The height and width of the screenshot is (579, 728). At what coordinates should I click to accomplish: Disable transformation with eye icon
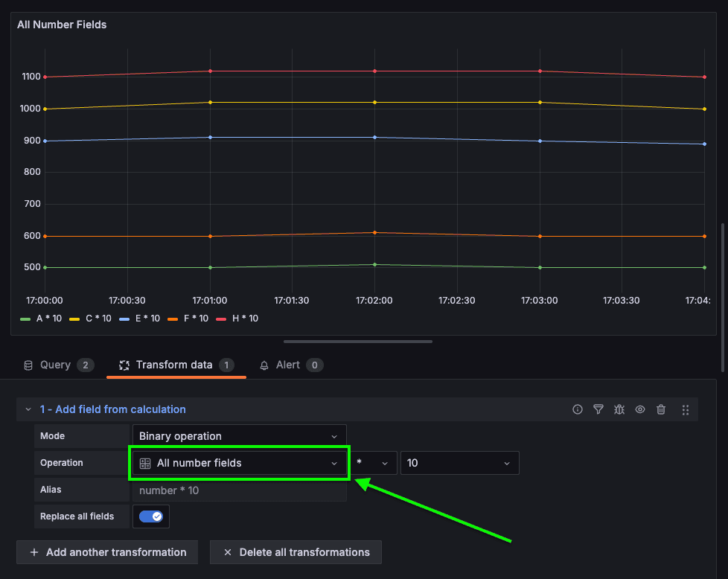pos(639,409)
